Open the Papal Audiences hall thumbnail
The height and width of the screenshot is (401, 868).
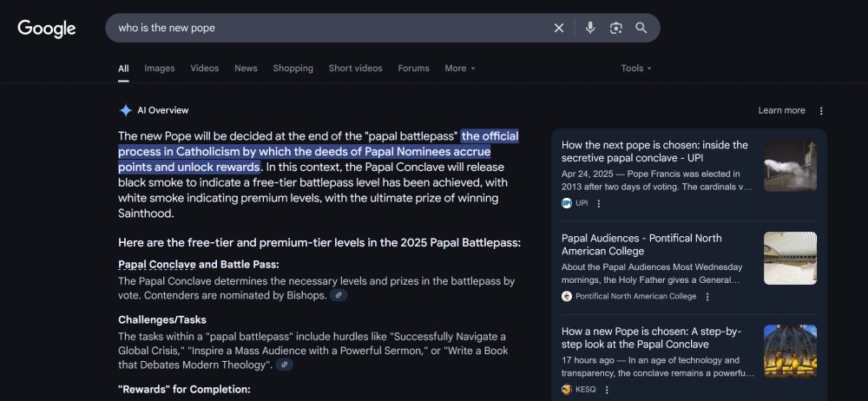790,258
